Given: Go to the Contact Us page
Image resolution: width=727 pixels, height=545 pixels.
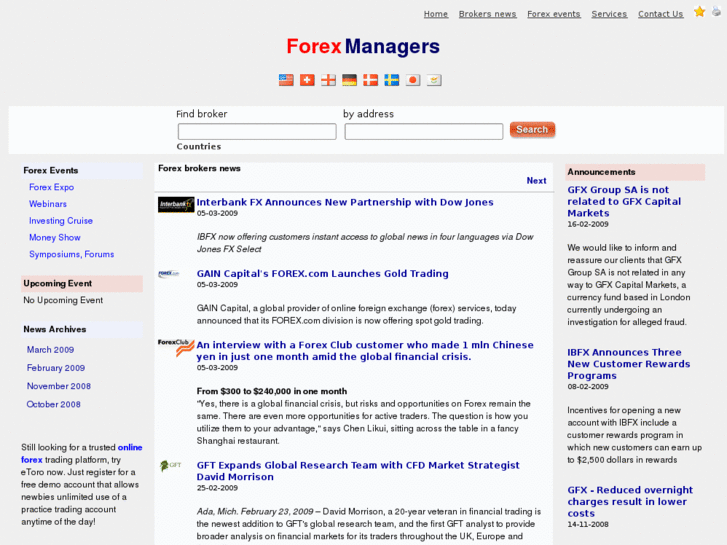Looking at the screenshot, I should tap(660, 14).
